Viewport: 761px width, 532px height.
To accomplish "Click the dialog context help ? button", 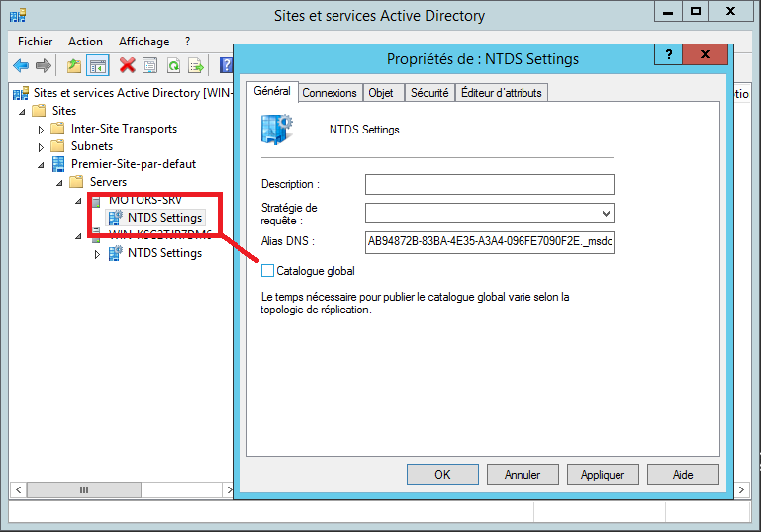I will (x=668, y=54).
